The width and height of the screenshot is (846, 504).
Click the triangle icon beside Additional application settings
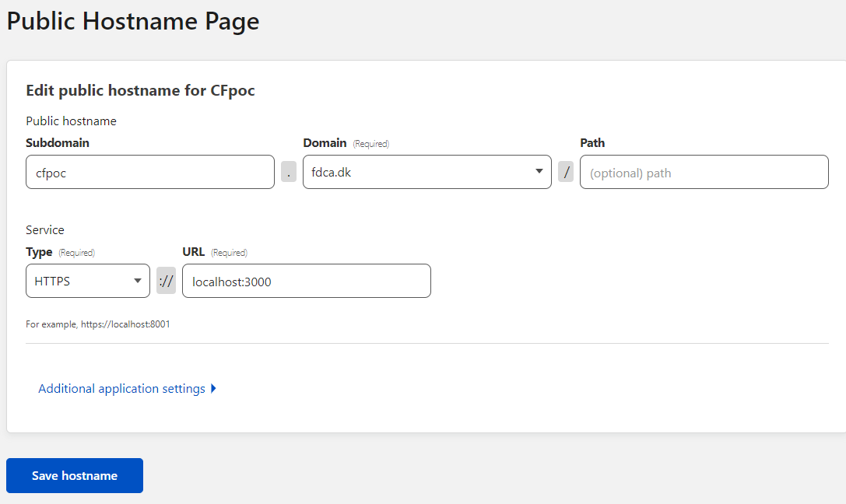[x=213, y=389]
